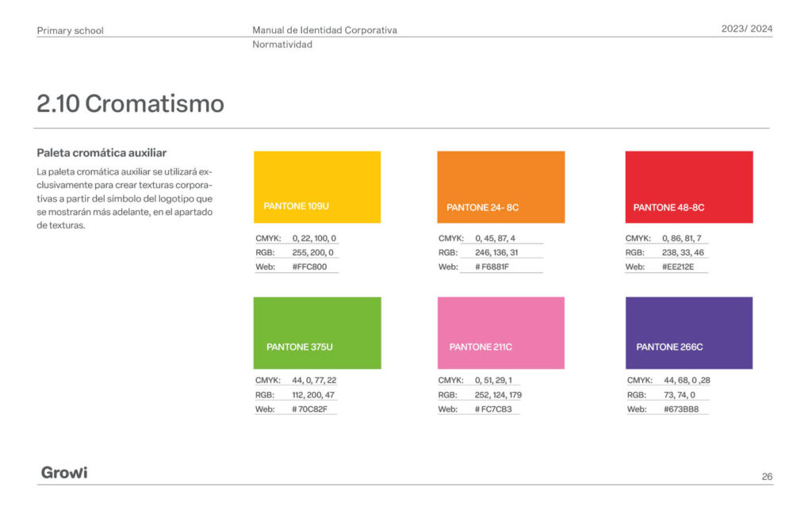Click the '2023/ 2024' date text
The width and height of the screenshot is (812, 522).
(747, 29)
